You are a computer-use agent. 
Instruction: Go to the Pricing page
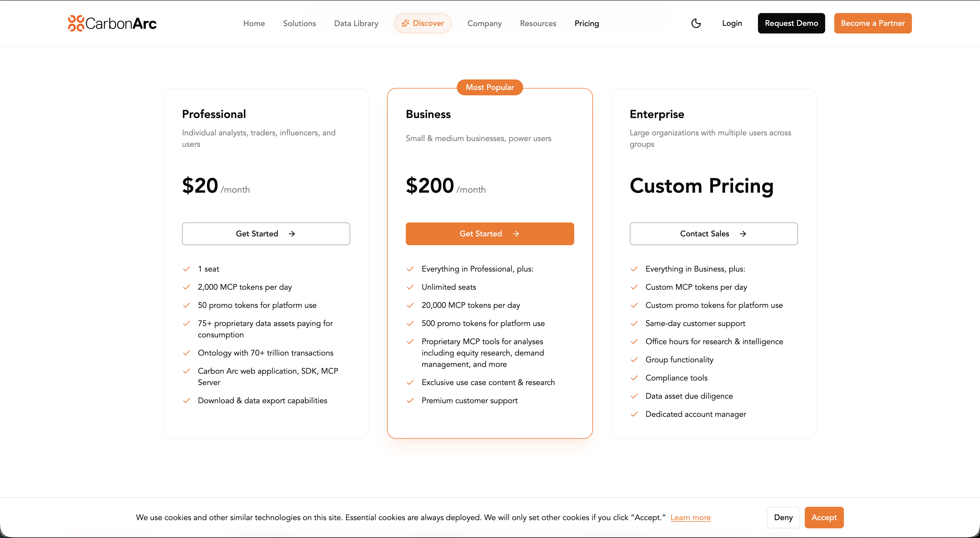(587, 23)
